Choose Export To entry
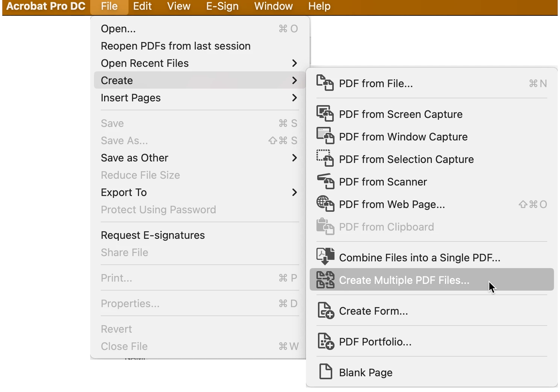This screenshot has height=392, width=560. pyautogui.click(x=199, y=192)
